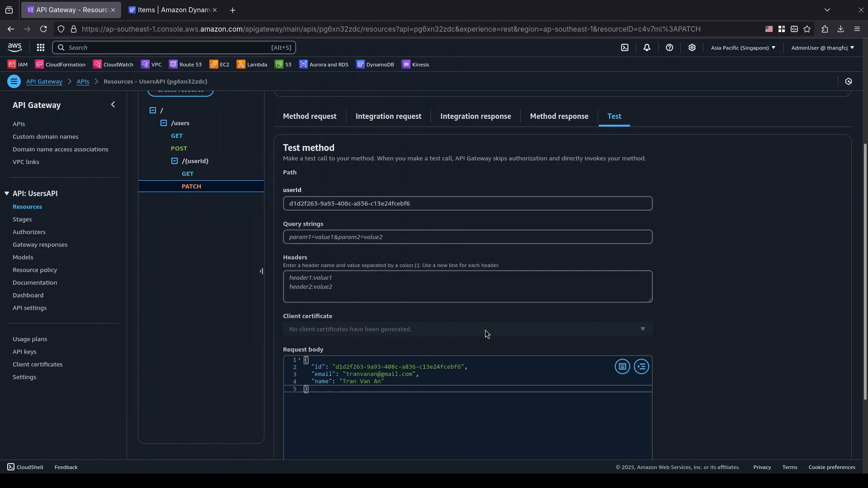This screenshot has width=868, height=488.
Task: Click the Headers text area
Action: pos(467,286)
